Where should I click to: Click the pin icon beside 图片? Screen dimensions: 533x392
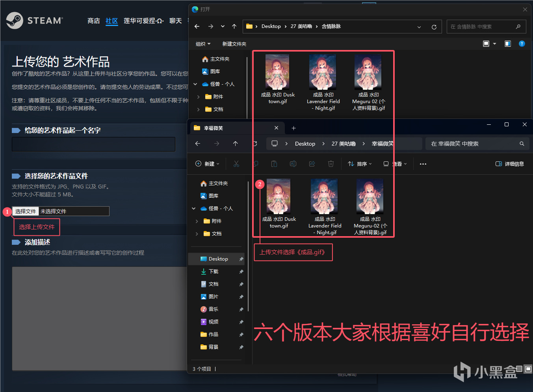[x=241, y=297]
